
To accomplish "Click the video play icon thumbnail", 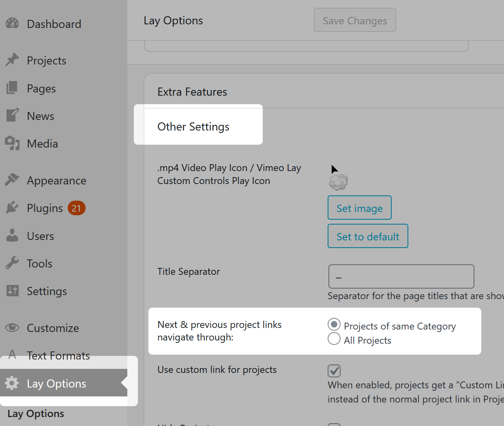I will (338, 181).
